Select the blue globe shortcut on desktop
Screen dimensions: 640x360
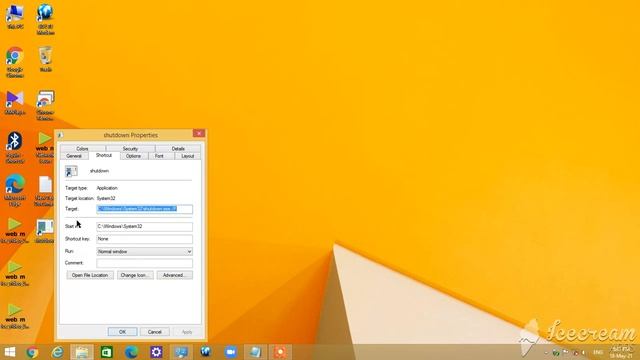click(45, 19)
